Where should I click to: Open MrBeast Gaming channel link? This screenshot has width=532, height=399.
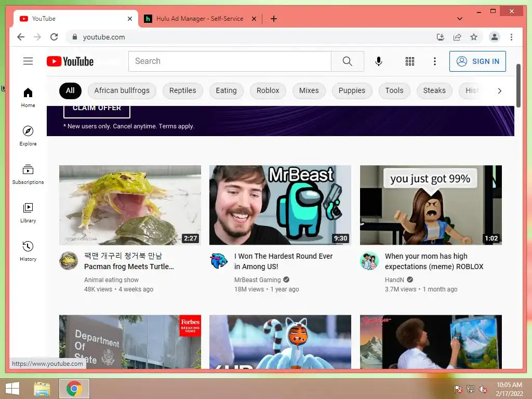[258, 280]
